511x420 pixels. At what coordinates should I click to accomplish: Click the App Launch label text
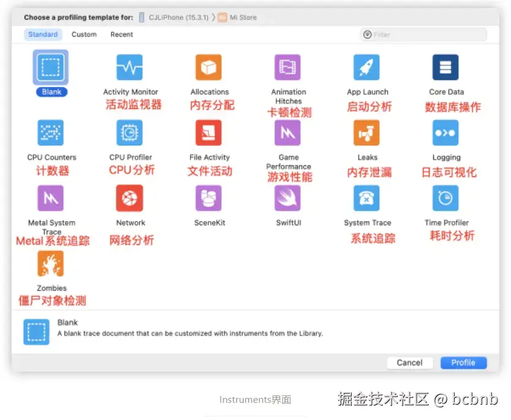point(368,92)
